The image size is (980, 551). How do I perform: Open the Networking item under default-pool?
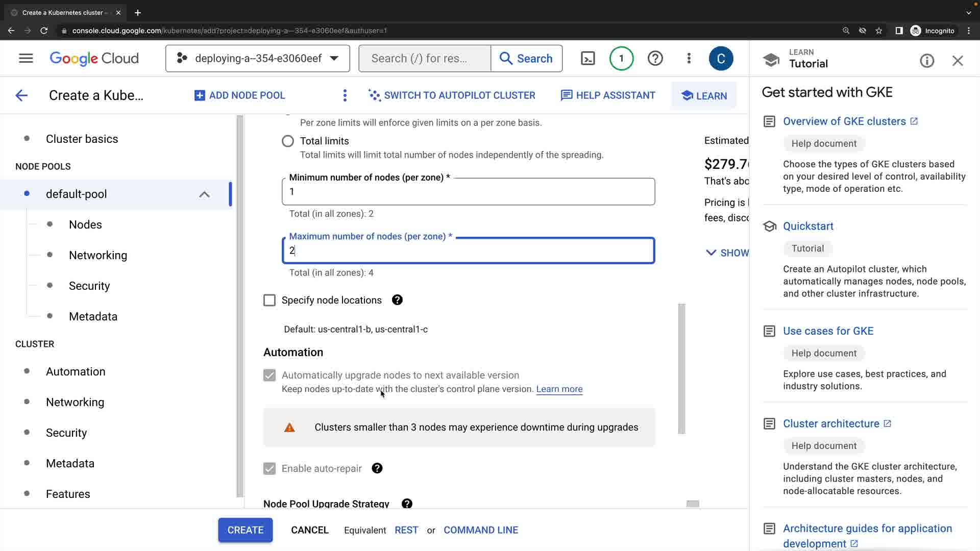tap(98, 255)
